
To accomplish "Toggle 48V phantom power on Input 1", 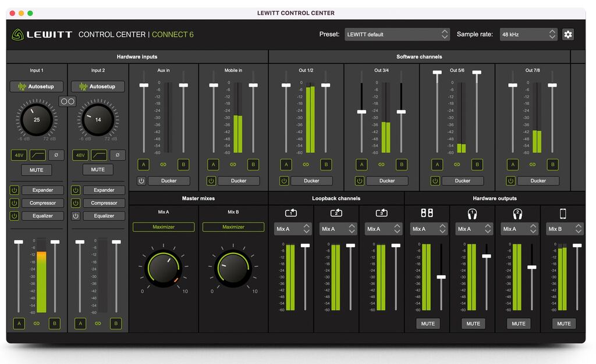I will click(19, 155).
